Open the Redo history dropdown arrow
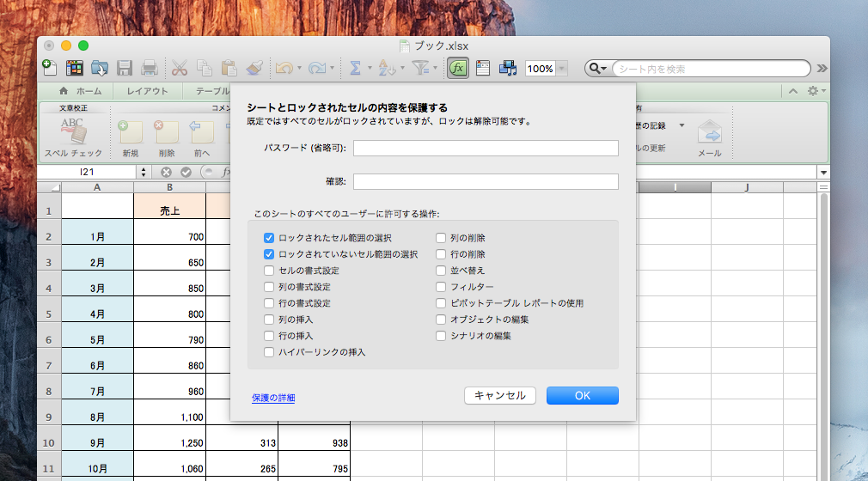The height and width of the screenshot is (481, 868). [x=332, y=68]
